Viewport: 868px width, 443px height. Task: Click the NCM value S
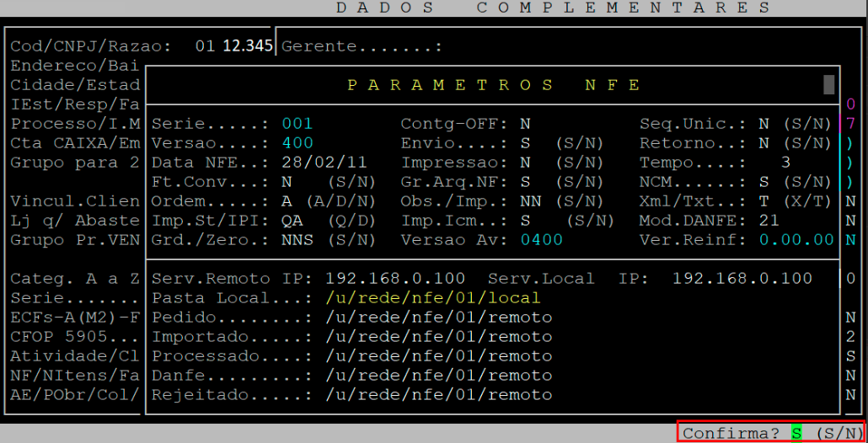pos(764,182)
